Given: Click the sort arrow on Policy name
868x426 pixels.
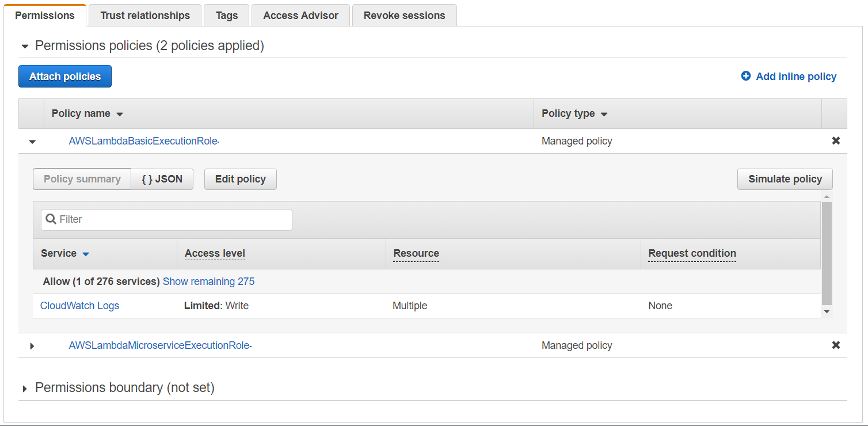Looking at the screenshot, I should tap(120, 113).
